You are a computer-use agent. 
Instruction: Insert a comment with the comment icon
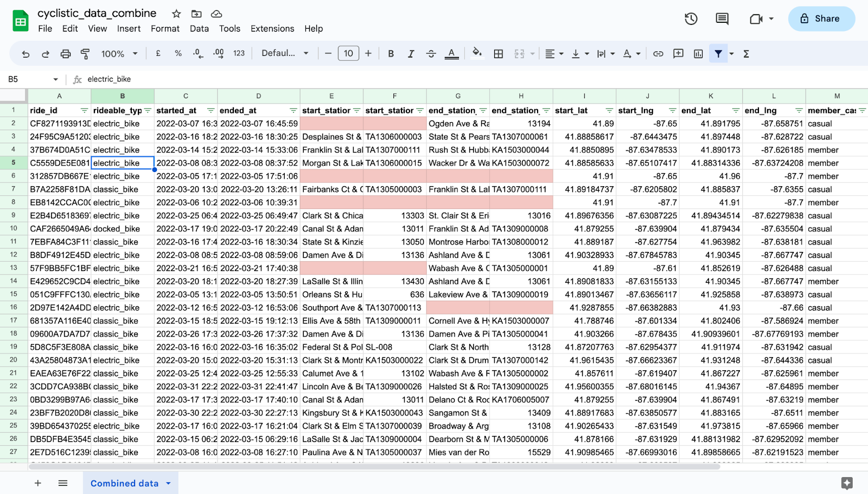click(x=678, y=53)
